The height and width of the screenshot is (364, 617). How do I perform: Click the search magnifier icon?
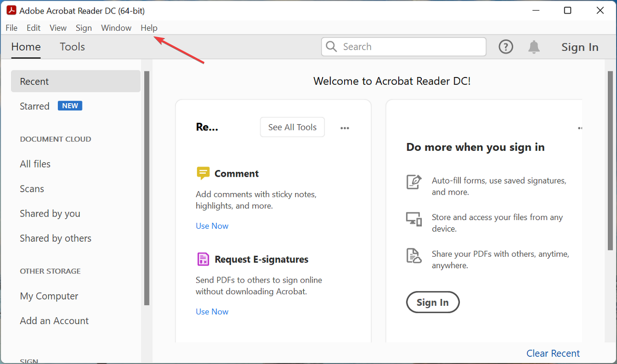coord(331,46)
